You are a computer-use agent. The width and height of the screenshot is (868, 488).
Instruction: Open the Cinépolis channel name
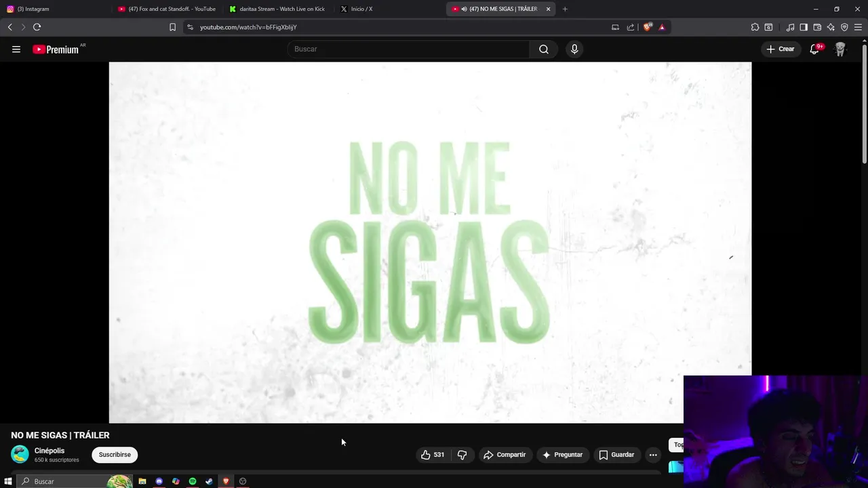[x=50, y=451]
